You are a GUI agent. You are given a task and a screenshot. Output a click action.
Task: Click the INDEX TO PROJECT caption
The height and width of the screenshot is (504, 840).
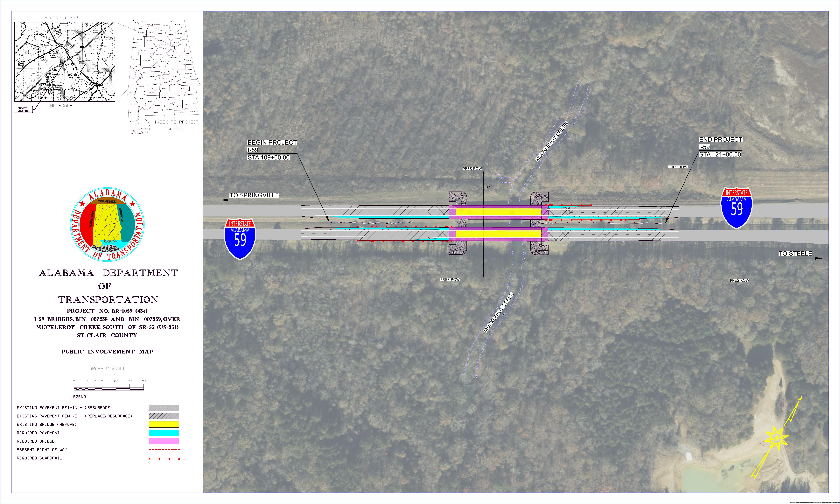[x=177, y=122]
